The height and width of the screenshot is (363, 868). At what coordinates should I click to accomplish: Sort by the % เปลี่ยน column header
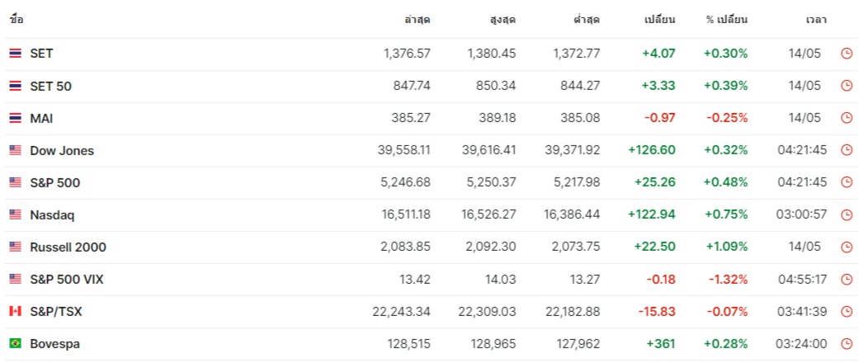(x=726, y=19)
